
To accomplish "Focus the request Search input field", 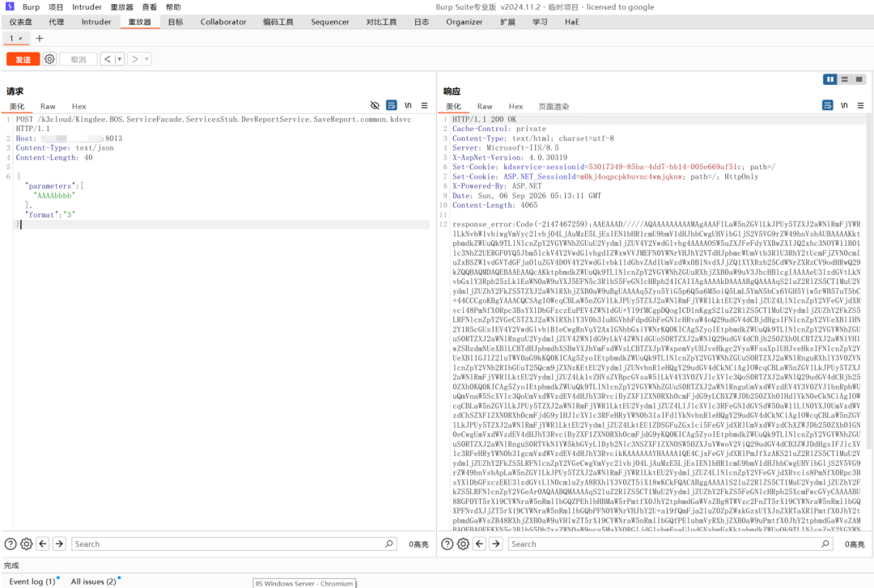I will tap(234, 544).
